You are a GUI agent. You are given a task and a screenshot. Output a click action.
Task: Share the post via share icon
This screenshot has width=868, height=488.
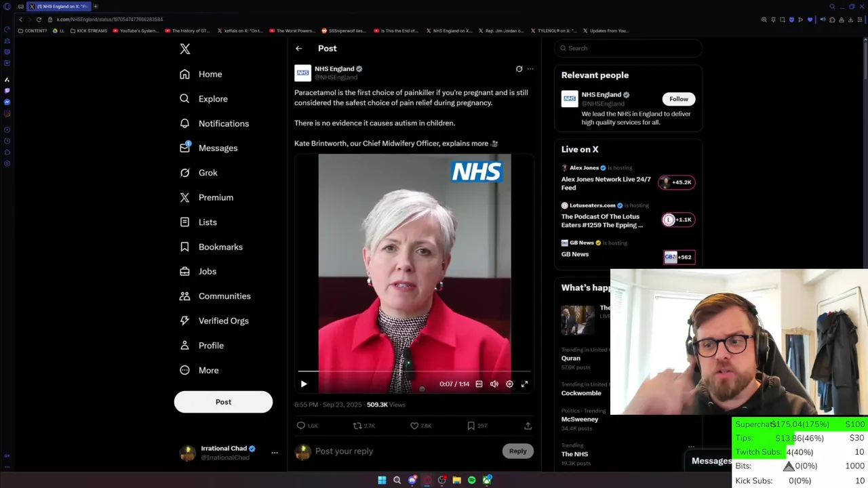528,426
